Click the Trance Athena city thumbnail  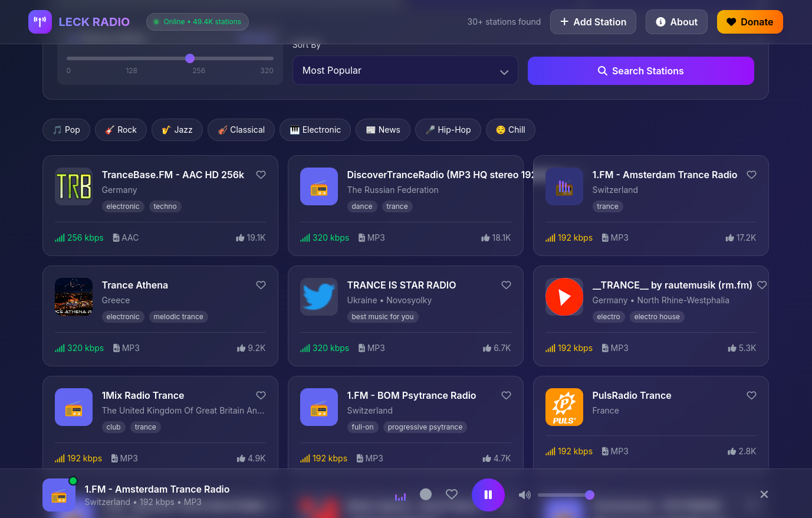(74, 297)
